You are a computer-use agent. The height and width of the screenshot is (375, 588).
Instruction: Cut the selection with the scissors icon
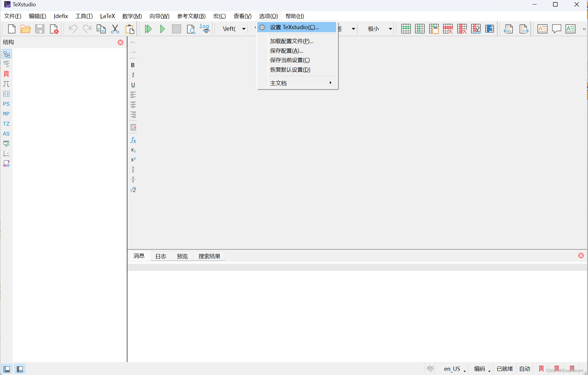[x=115, y=29]
